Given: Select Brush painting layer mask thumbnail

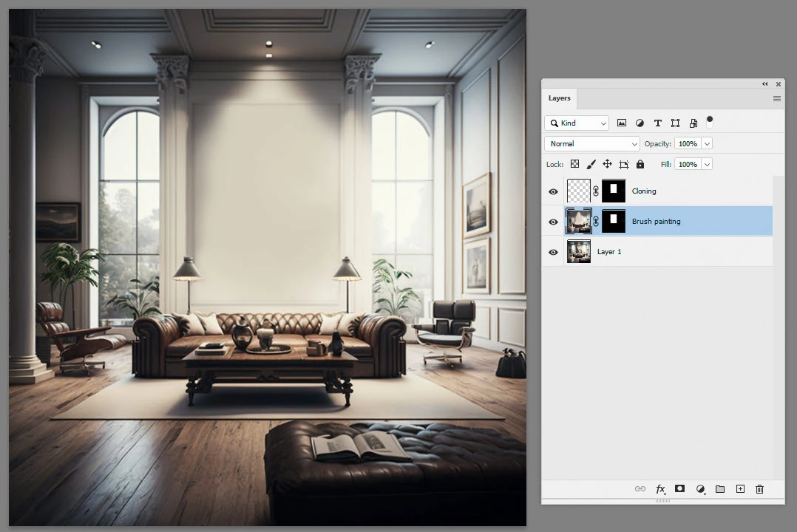Looking at the screenshot, I should tap(614, 221).
